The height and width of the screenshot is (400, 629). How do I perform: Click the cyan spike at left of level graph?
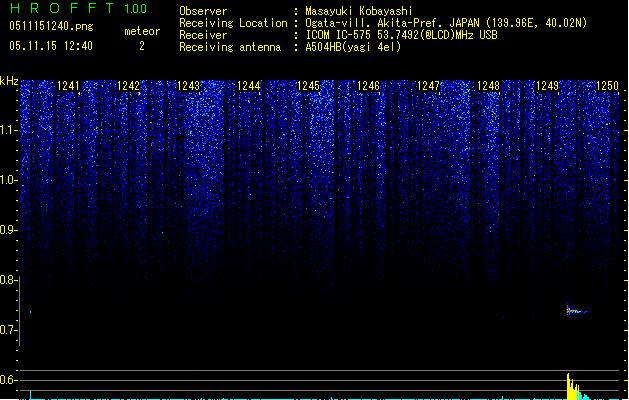click(x=31, y=395)
